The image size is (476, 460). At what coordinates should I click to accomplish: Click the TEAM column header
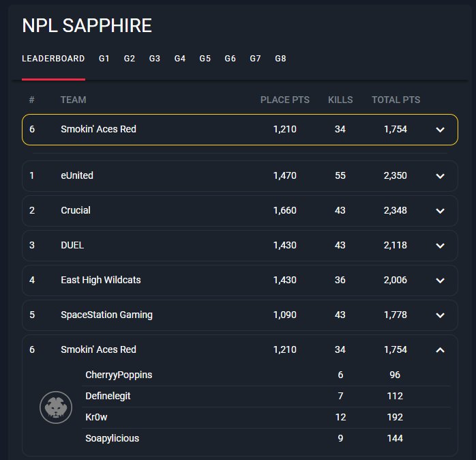click(x=73, y=100)
